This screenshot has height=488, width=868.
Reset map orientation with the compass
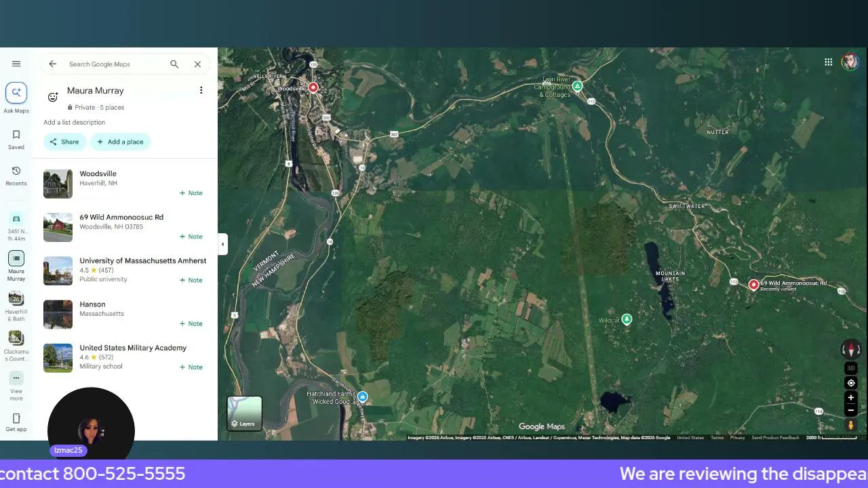coord(850,350)
